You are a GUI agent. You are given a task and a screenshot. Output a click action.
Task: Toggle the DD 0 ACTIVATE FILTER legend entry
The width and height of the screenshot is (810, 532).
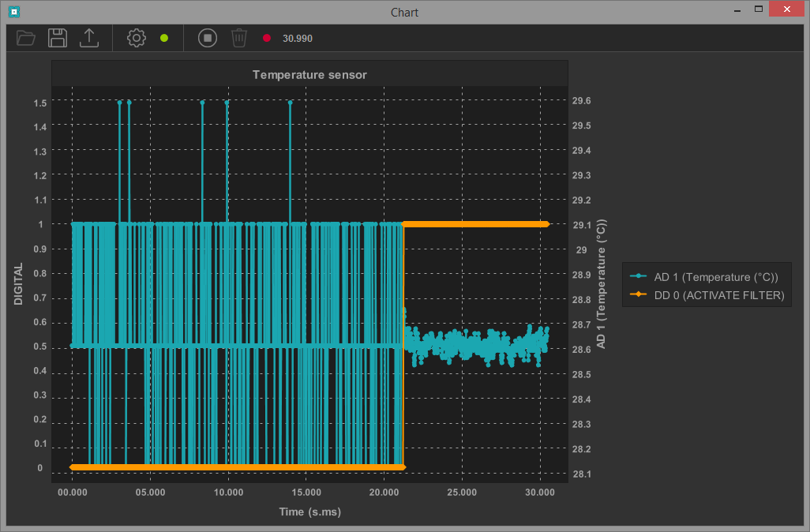tap(718, 295)
